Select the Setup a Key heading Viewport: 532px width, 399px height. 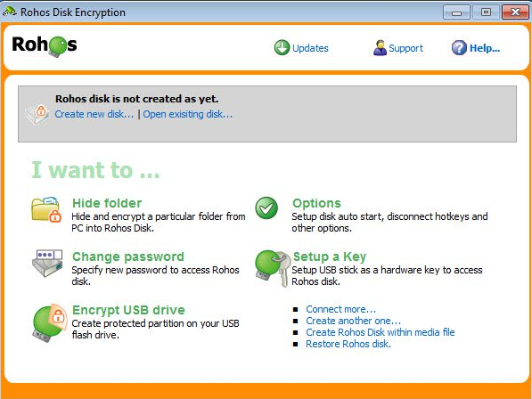pos(330,256)
